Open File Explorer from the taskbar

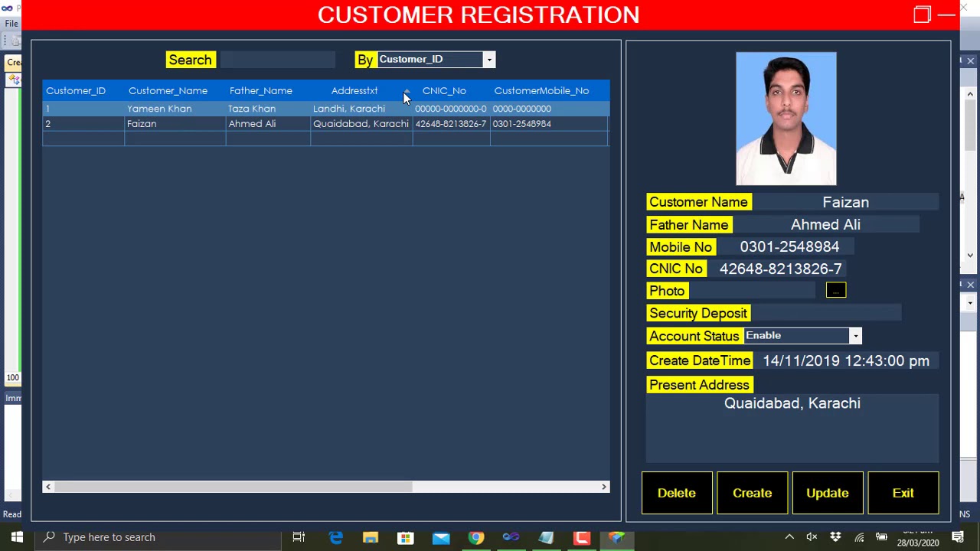tap(371, 537)
